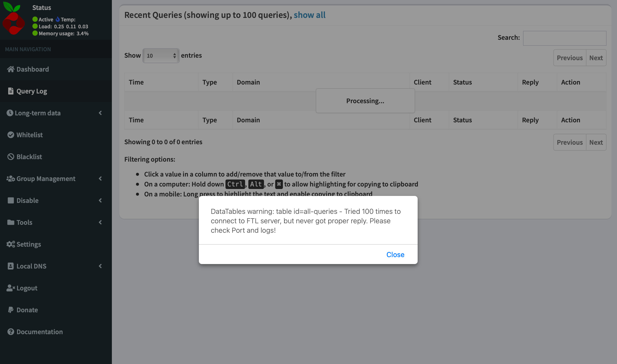Click the Blacklist ban icon

(x=11, y=157)
